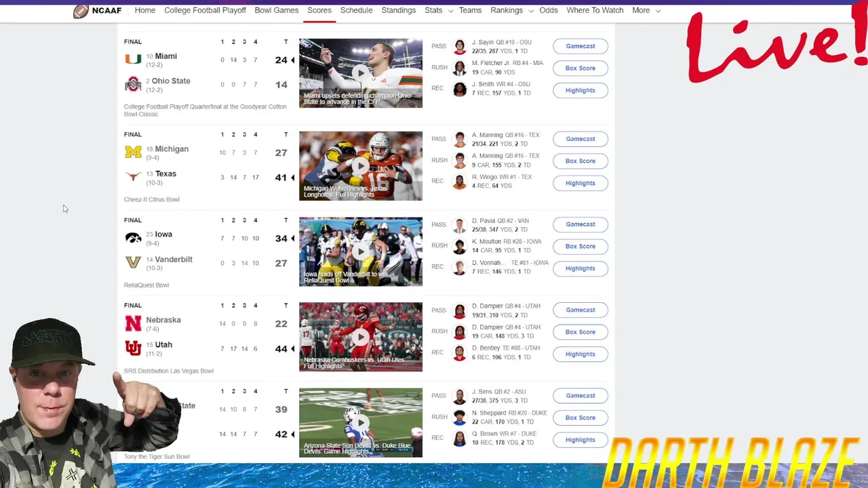Viewport: 868px width, 488px height.
Task: Open the Vanderbilt team name link
Action: pos(174,260)
